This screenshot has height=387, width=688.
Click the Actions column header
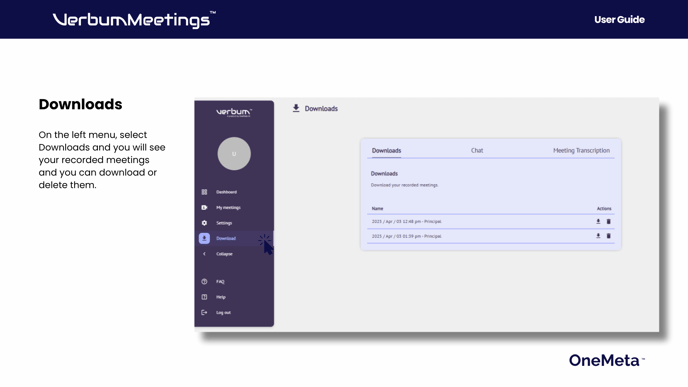604,208
